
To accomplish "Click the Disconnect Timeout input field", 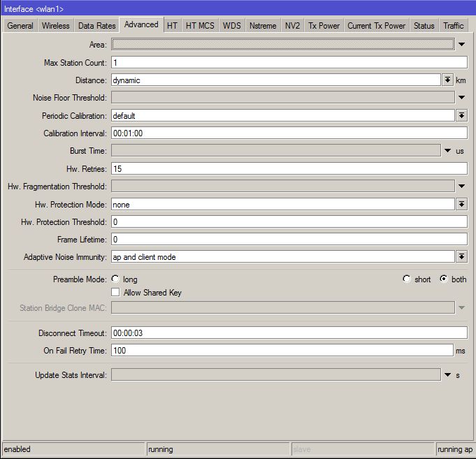I will point(289,333).
